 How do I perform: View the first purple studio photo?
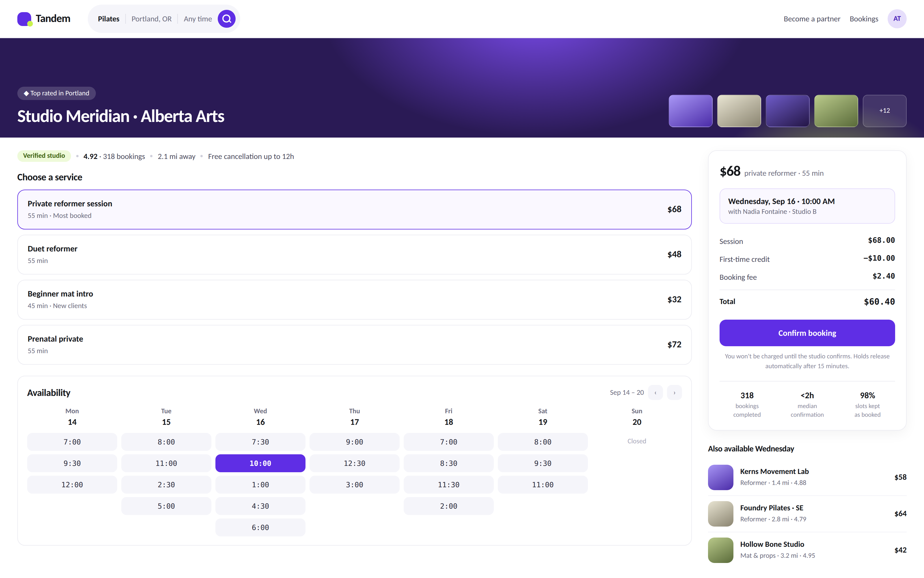click(690, 111)
